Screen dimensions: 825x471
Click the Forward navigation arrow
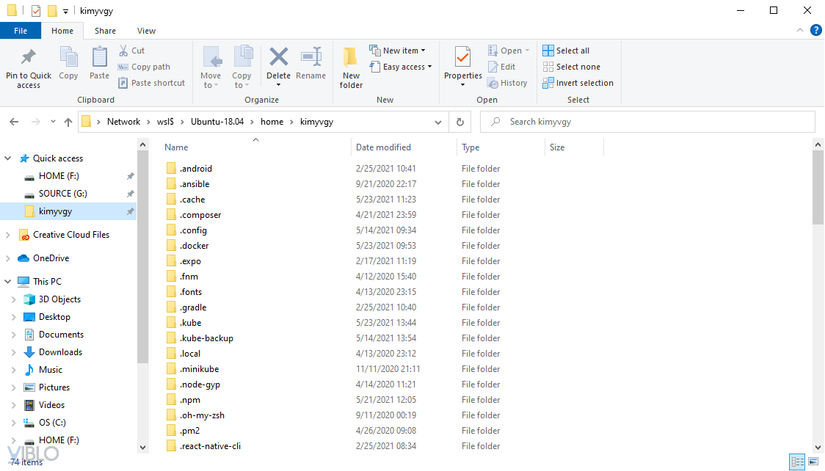pos(35,122)
